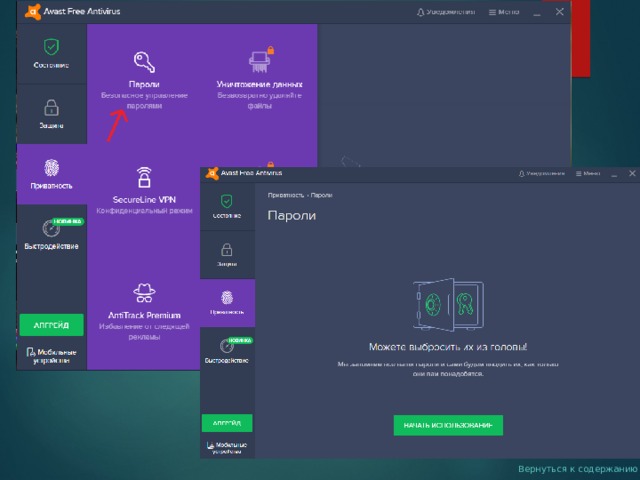Select Состояние shield tab in front window sidebar
Image resolution: width=640 pixels, height=480 pixels.
[x=227, y=207]
